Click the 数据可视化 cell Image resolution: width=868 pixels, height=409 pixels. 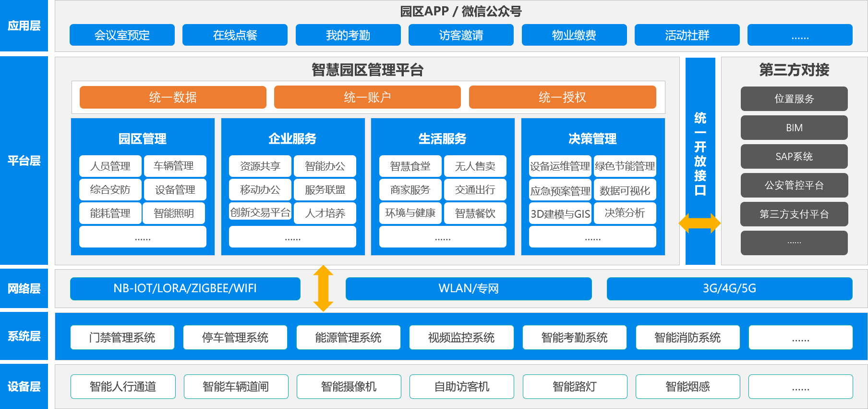[x=625, y=190]
